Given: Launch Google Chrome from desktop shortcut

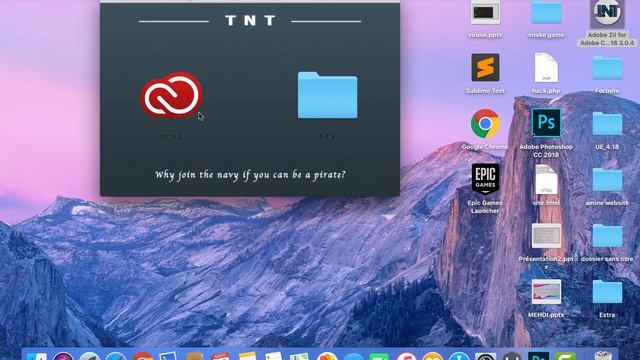Looking at the screenshot, I should pyautogui.click(x=485, y=124).
